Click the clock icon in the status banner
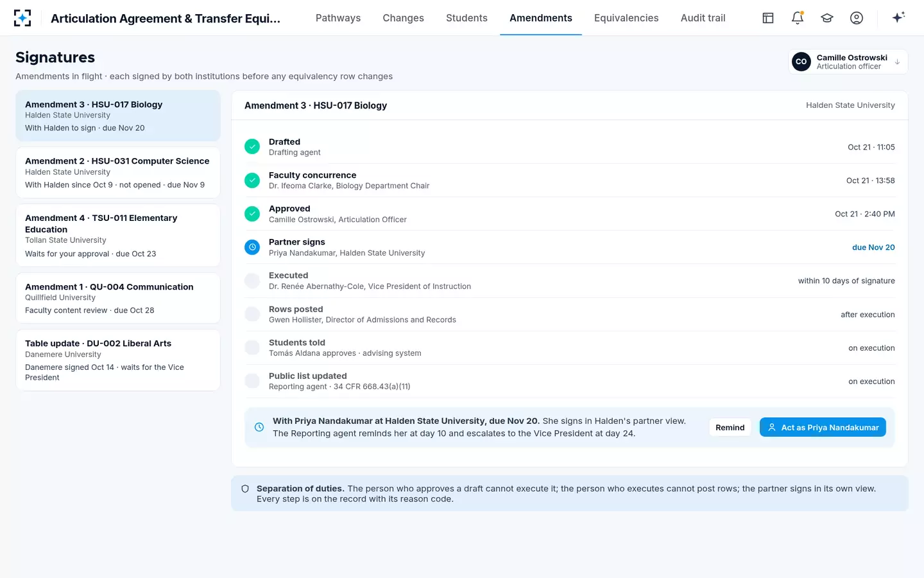 tap(259, 427)
